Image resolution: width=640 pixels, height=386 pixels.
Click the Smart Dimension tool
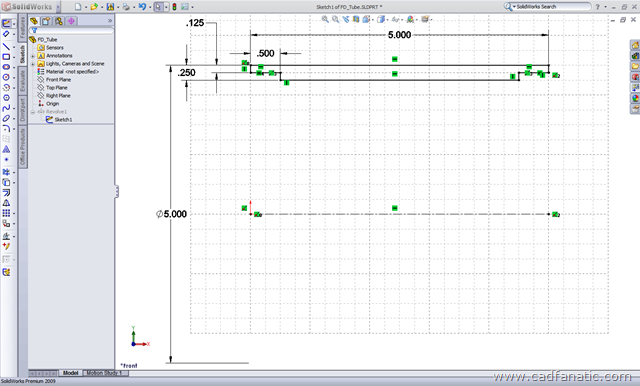click(x=6, y=34)
